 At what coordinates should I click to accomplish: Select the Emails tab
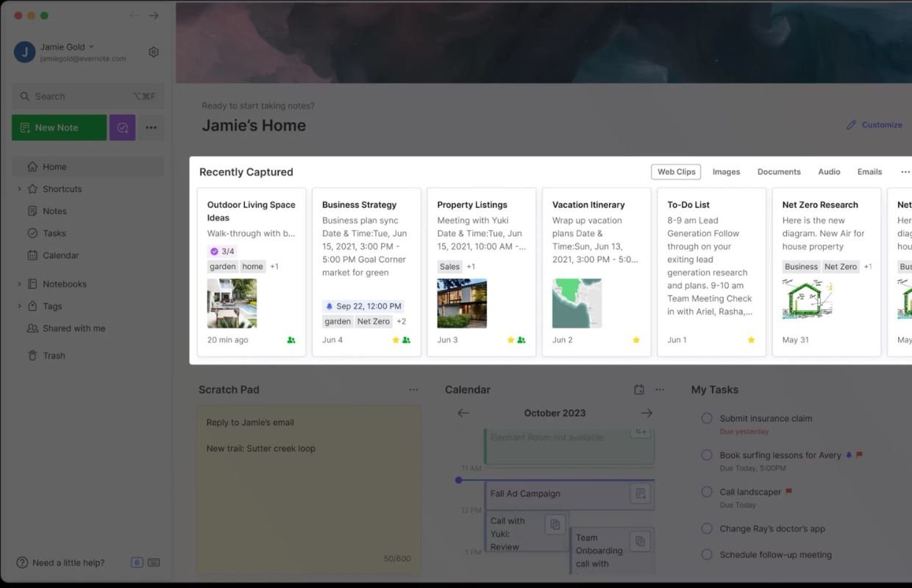[869, 171]
